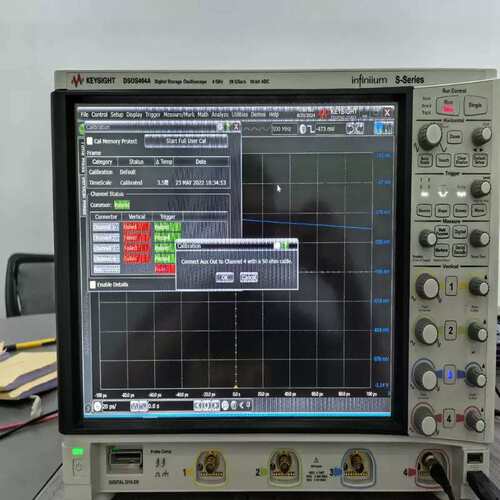Open the Display menu
This screenshot has height=500, width=500.
click(134, 115)
